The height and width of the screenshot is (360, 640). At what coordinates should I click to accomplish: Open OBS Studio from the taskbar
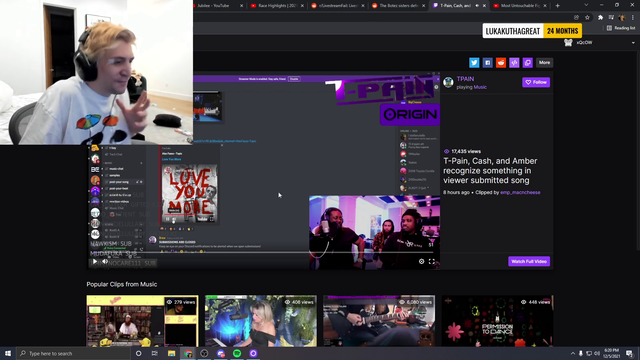[204, 353]
